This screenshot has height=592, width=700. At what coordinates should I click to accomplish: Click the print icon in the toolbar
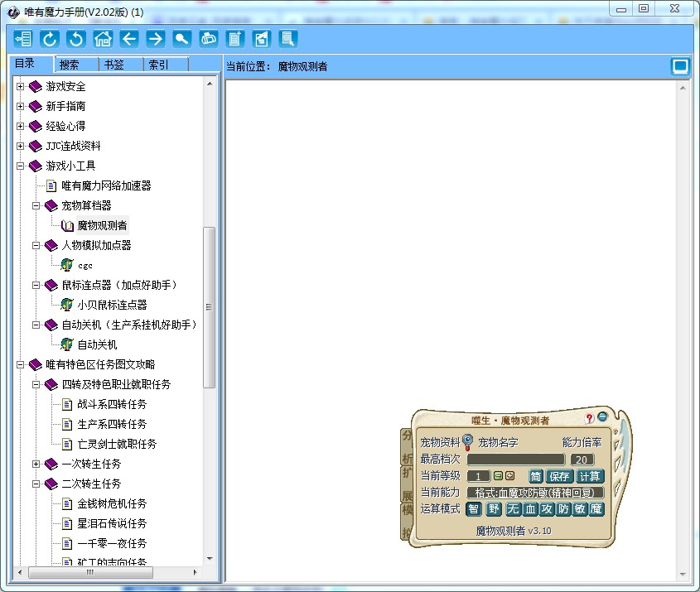209,38
